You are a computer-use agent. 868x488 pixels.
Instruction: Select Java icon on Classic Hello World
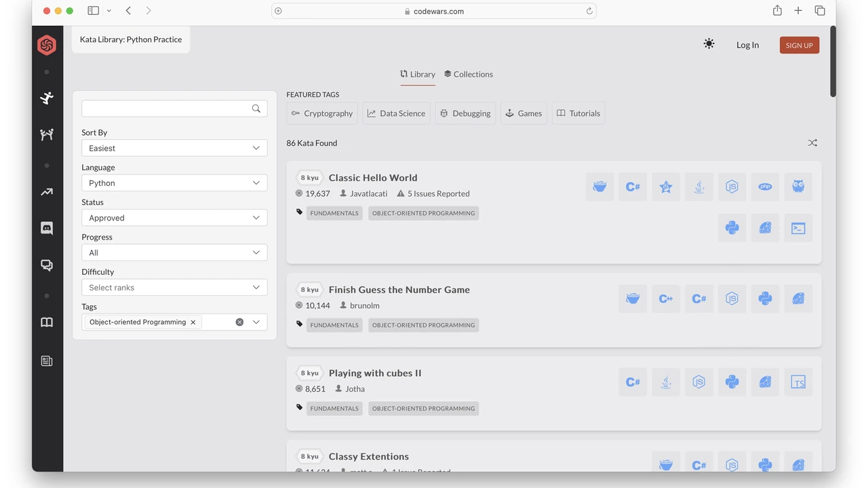click(x=699, y=187)
